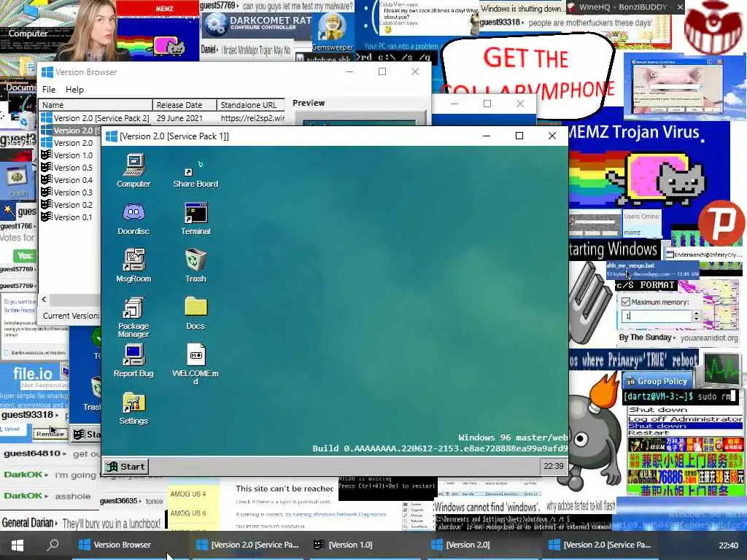The height and width of the screenshot is (560, 747).
Task: Click the left arrow of the Version Browser scrollbar
Action: (44, 300)
